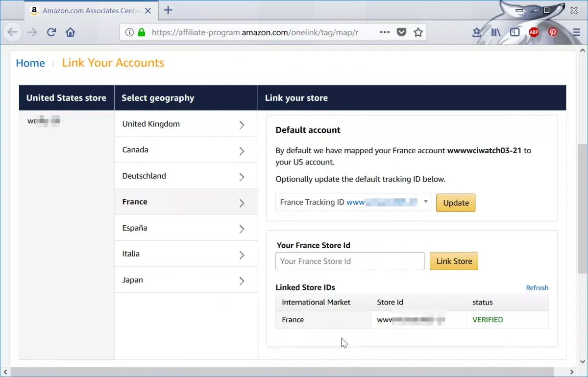Reload the page with the refresh icon
The image size is (588, 377).
tap(51, 32)
